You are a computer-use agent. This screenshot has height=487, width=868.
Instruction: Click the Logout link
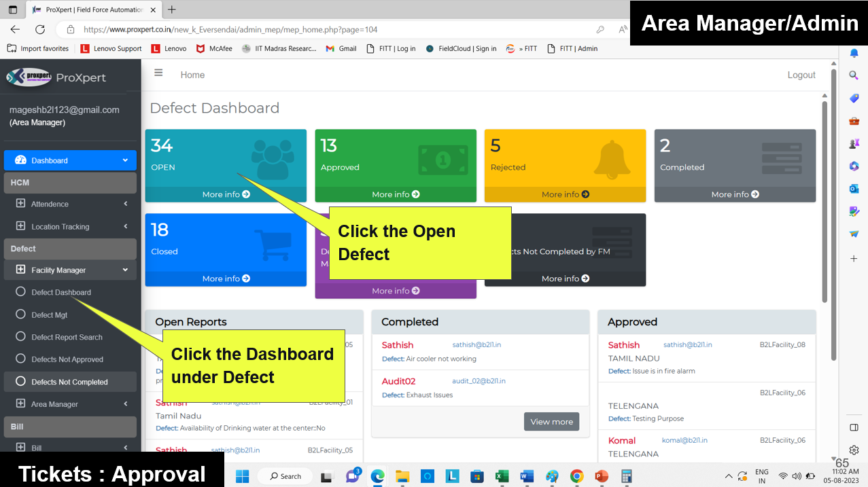[801, 75]
